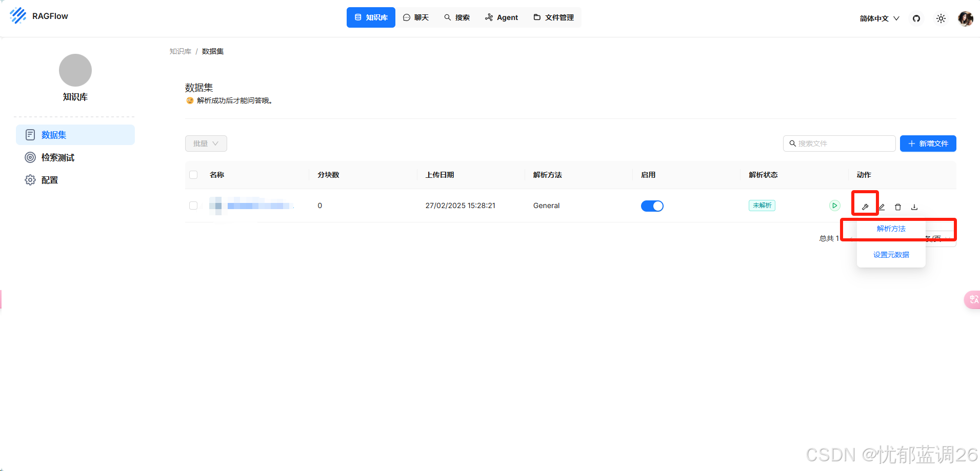Viewport: 980px width, 471px height.
Task: Click the pencil rename icon in the row
Action: (882, 207)
